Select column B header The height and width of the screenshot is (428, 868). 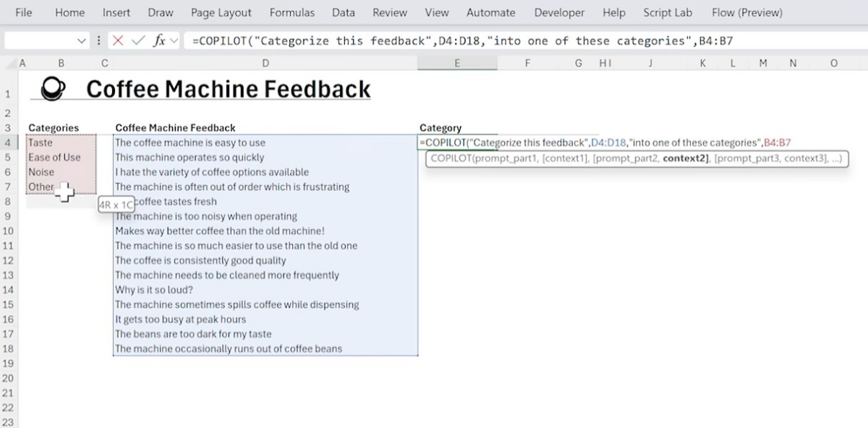click(61, 64)
